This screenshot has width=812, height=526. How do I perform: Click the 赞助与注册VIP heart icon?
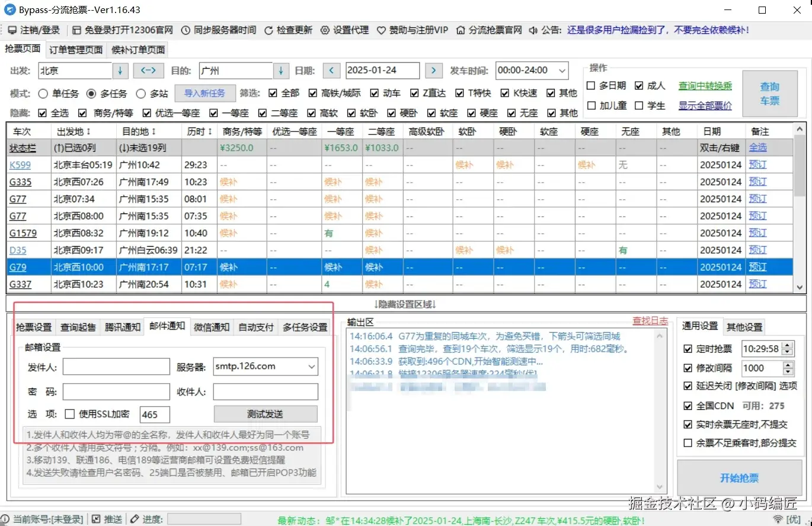[x=381, y=30]
